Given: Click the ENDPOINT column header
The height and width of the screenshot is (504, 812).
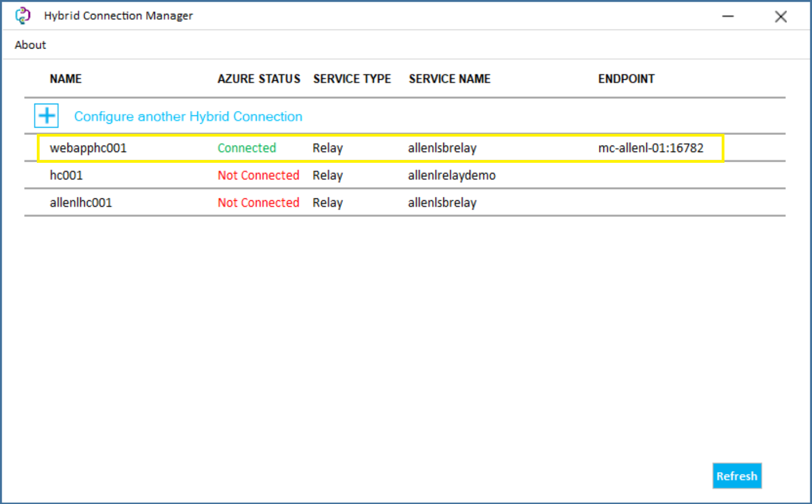Looking at the screenshot, I should [626, 79].
